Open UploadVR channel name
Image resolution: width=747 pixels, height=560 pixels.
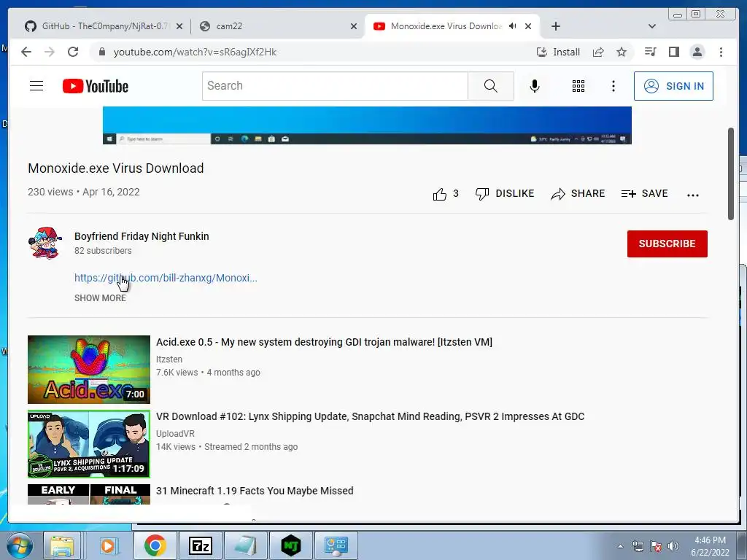(x=175, y=433)
